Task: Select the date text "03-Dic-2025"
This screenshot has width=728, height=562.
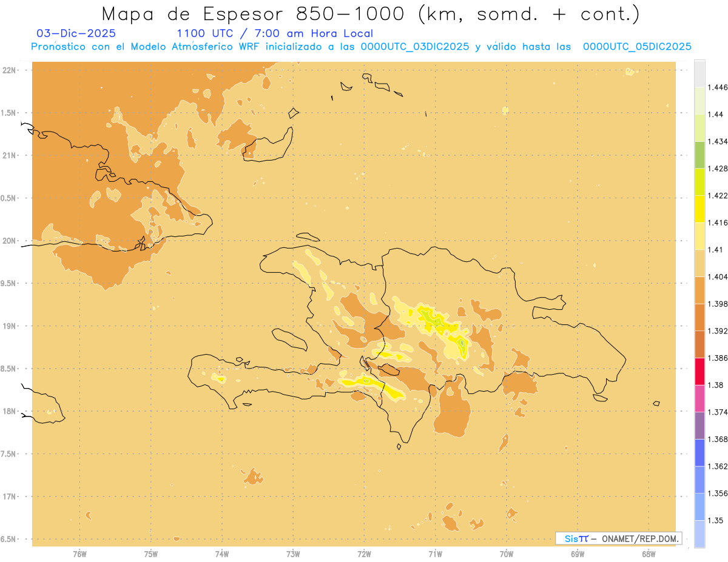Action: pyautogui.click(x=76, y=33)
